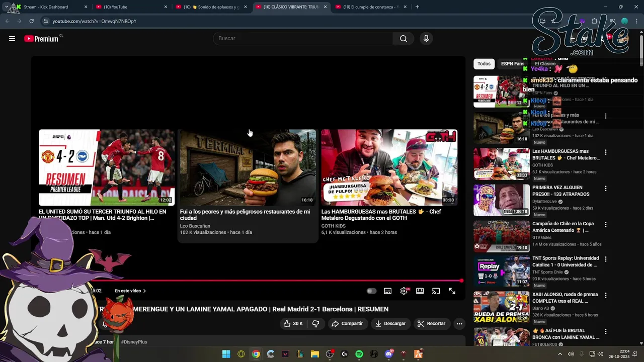Open XABI ALONSO rueda de prensa thumbnail
Viewport: 644px width, 362px height.
(502, 307)
